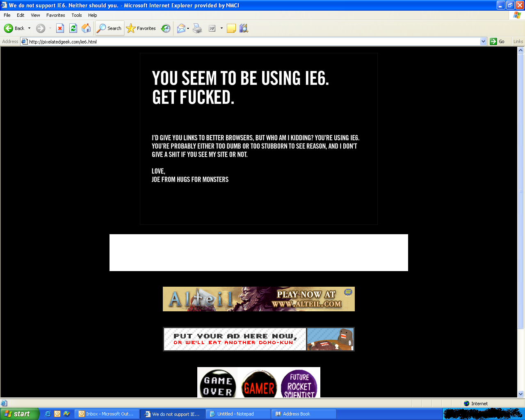Toggle the Search pane button

[110, 28]
